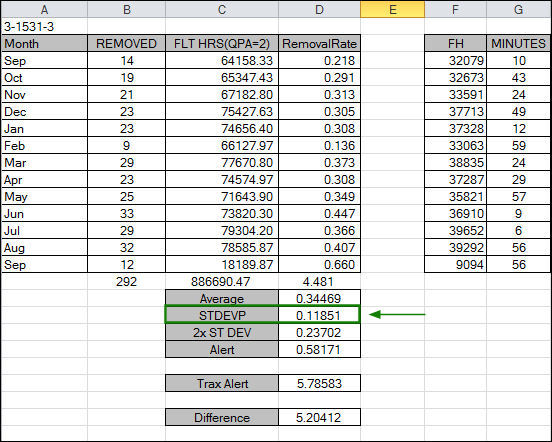Select flight hours cell 79304.20

222,231
